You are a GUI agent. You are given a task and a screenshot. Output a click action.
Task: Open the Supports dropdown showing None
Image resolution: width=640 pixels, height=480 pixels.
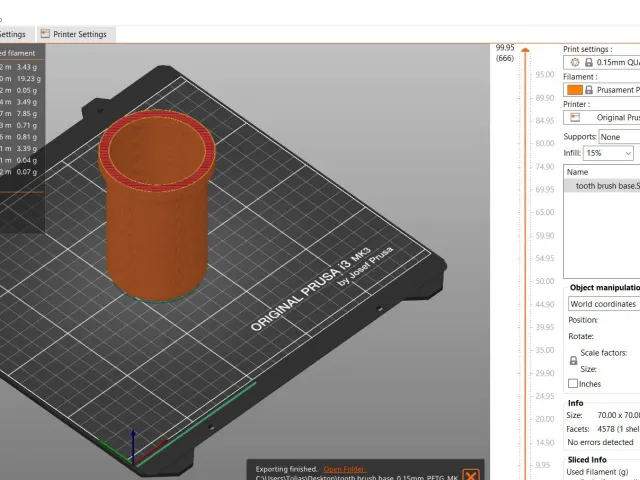(619, 137)
